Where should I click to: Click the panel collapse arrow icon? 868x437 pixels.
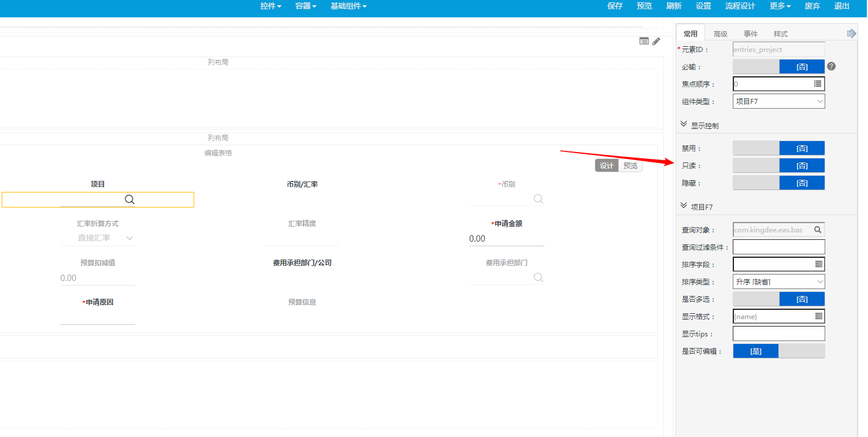[x=851, y=34]
